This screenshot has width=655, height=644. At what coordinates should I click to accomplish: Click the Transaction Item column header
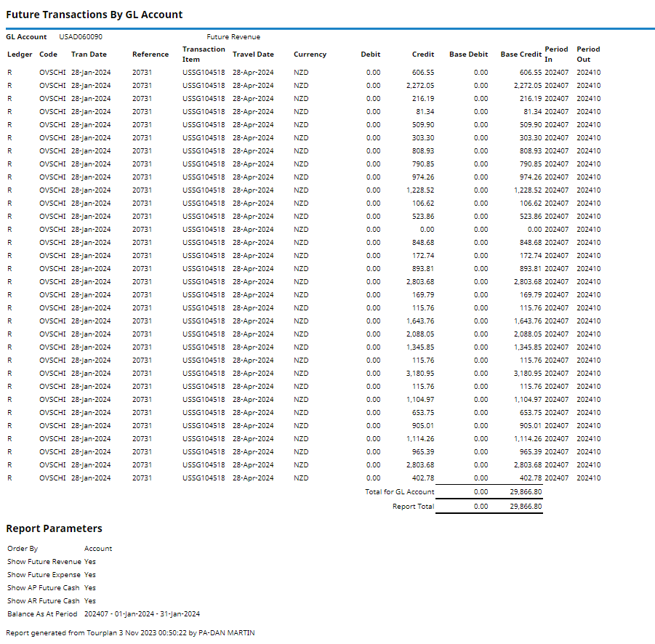click(x=204, y=55)
